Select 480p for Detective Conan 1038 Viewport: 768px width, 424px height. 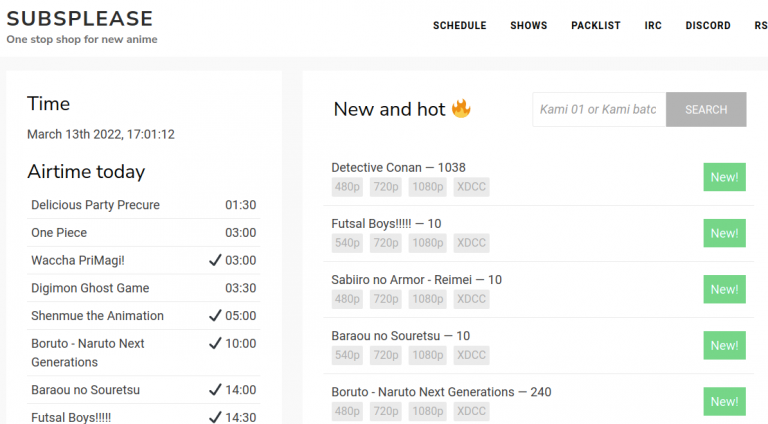pyautogui.click(x=347, y=187)
